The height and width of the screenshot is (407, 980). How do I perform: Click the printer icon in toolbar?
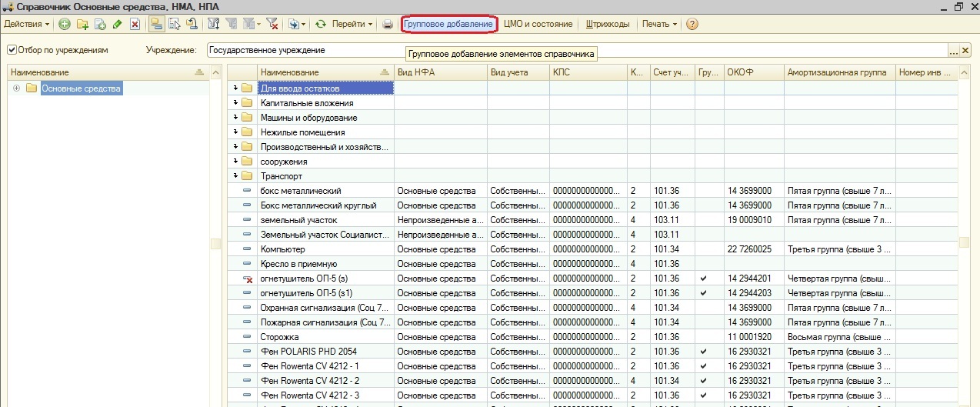click(388, 24)
